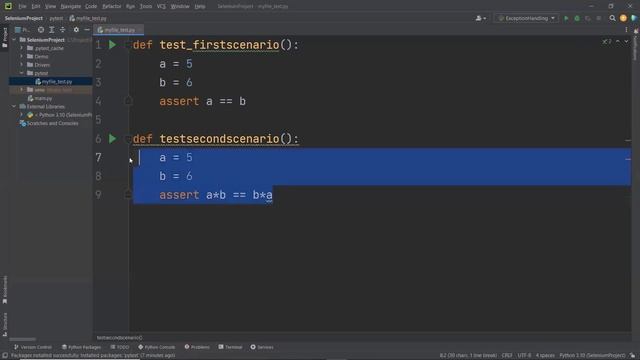Click UTF-8 encoding in status bar

(524, 356)
